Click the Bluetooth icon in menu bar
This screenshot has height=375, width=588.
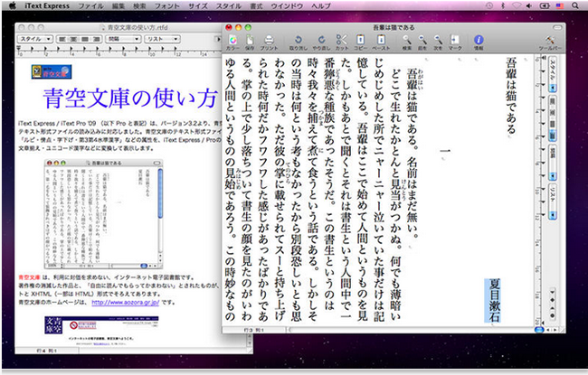(x=503, y=5)
